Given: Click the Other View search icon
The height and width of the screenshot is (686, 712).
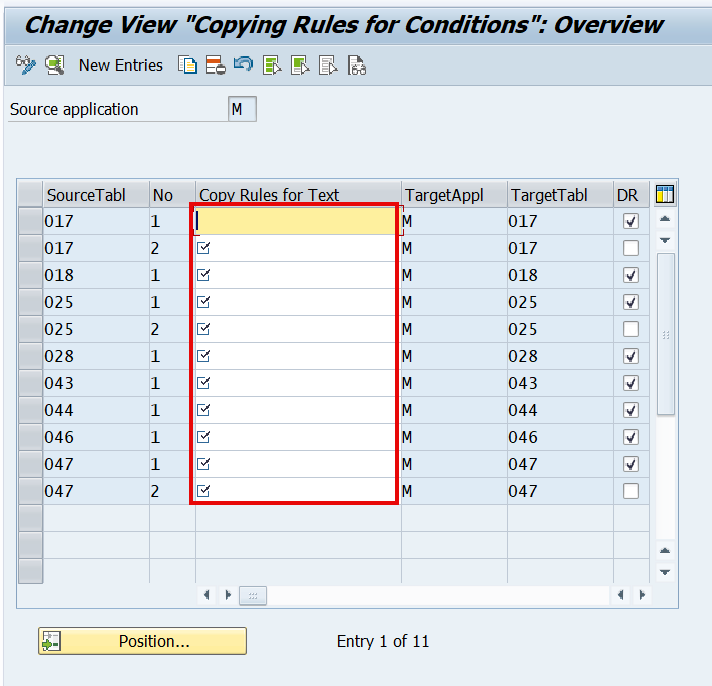Looking at the screenshot, I should [54, 65].
